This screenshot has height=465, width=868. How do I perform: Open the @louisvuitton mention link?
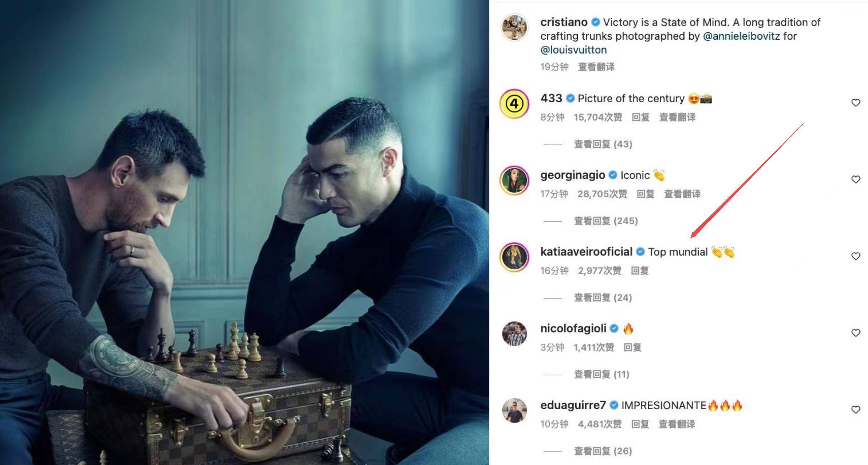(573, 50)
